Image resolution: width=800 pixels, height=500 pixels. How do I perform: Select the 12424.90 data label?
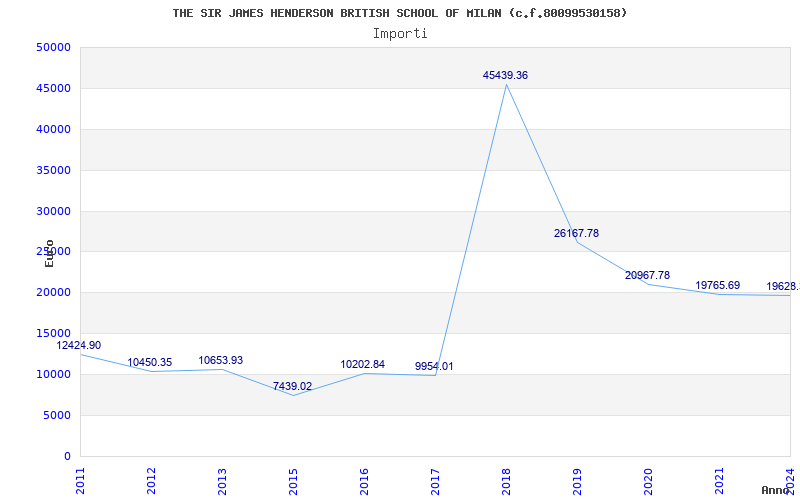click(x=79, y=345)
